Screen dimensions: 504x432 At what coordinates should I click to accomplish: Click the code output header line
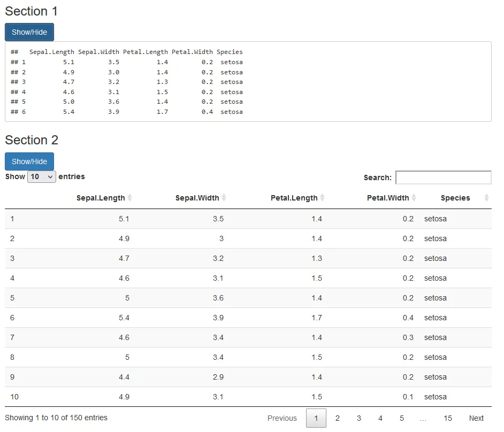pos(127,52)
